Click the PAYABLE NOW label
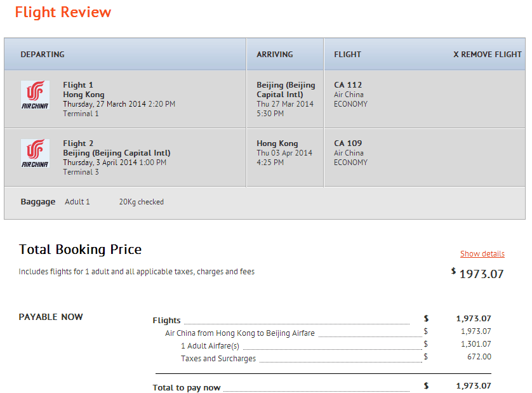This screenshot has width=532, height=393. click(x=51, y=317)
